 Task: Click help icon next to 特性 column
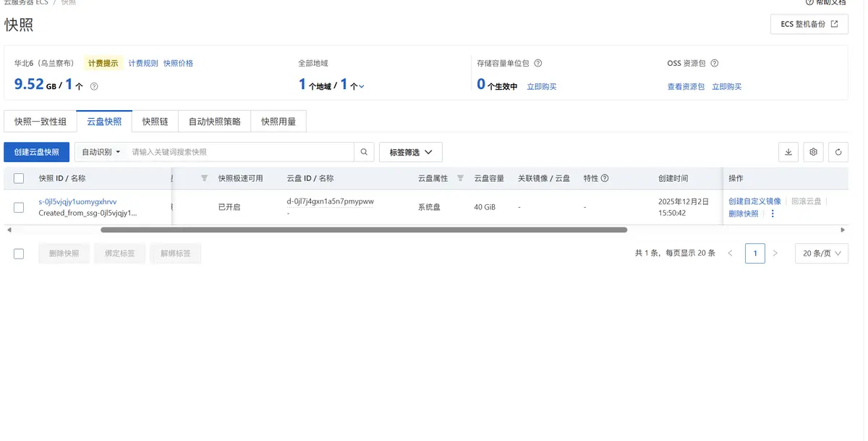[605, 178]
